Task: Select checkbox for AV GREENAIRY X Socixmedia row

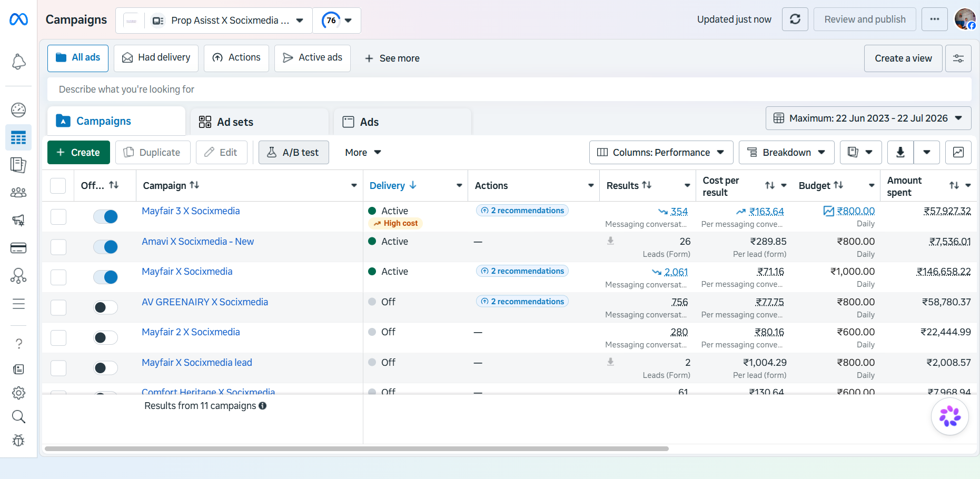Action: [58, 307]
